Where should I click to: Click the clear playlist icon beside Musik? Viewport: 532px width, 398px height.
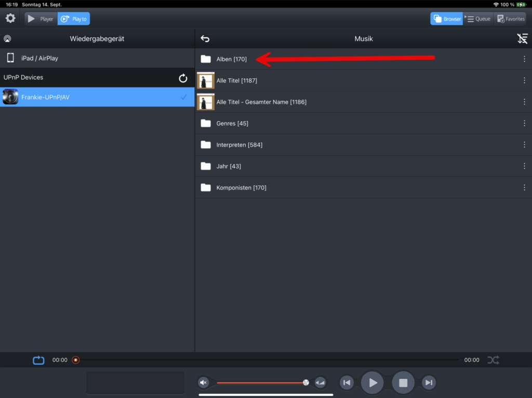pos(522,39)
